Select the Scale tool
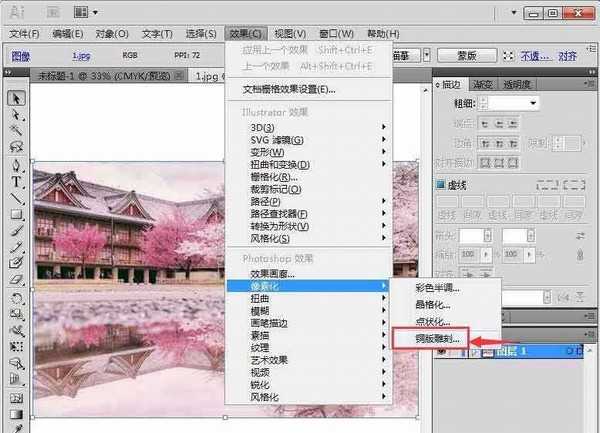Image resolution: width=600 pixels, height=433 pixels. point(16,314)
